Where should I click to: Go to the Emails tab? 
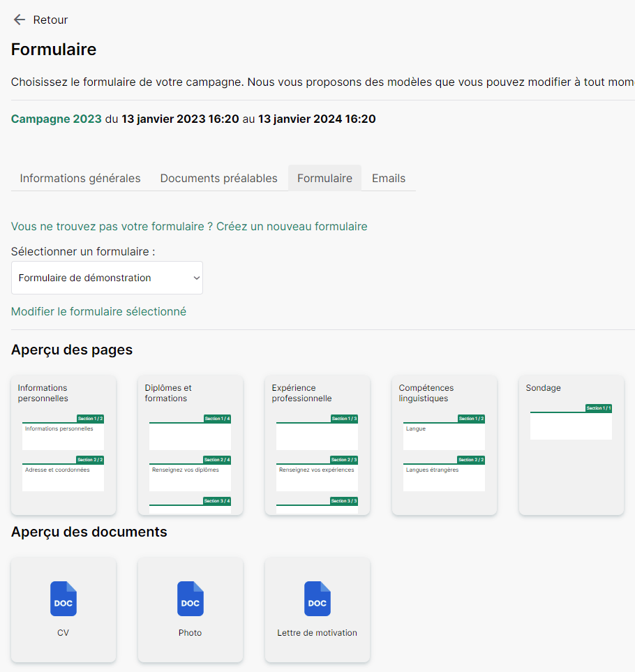pyautogui.click(x=389, y=178)
